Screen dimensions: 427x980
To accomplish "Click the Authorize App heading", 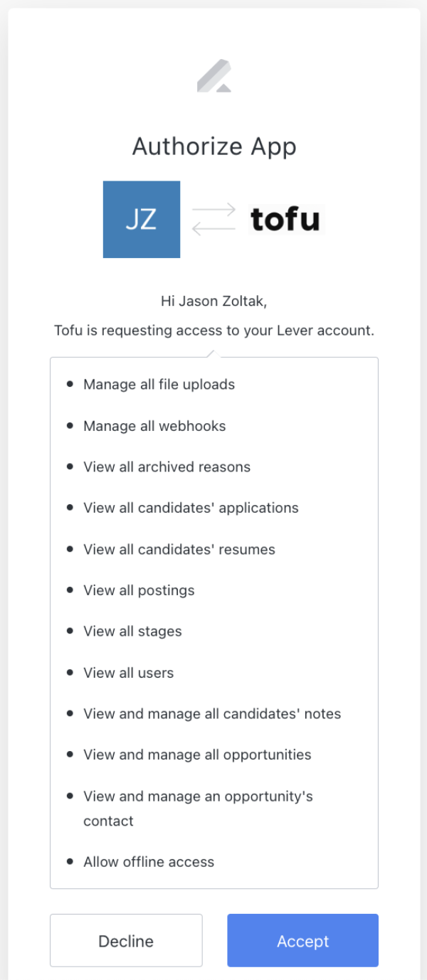I will pyautogui.click(x=214, y=147).
